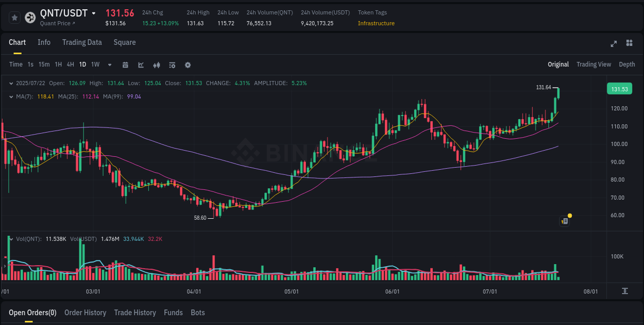The height and width of the screenshot is (325, 644).
Task: Open the date range calendar icon
Action: [125, 65]
